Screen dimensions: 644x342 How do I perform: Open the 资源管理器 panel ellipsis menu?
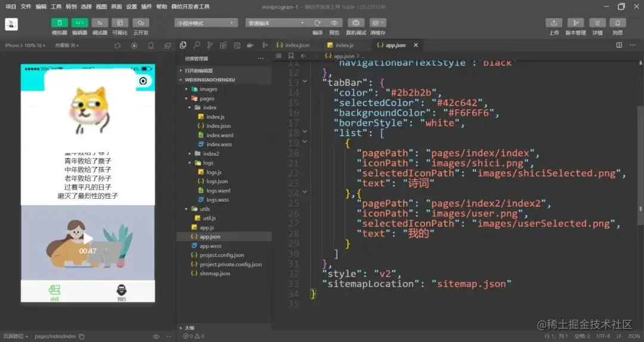tap(261, 58)
